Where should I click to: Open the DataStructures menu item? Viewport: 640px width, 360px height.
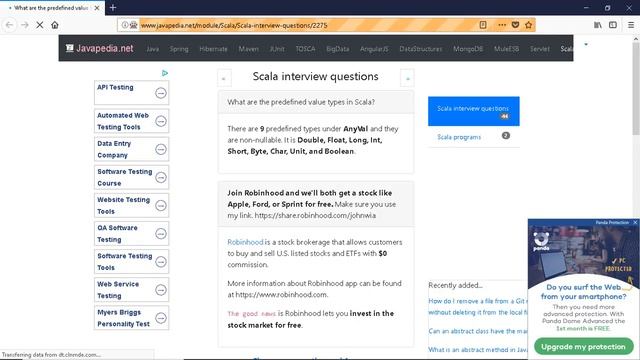point(420,49)
